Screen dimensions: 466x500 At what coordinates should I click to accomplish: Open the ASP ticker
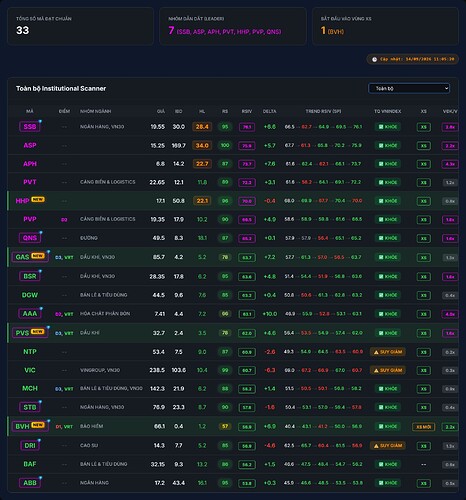tap(30, 145)
